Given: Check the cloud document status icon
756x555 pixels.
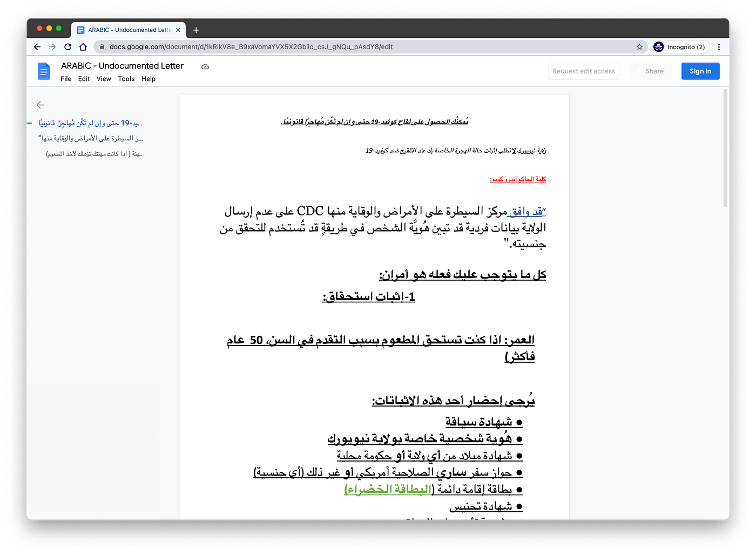Looking at the screenshot, I should [205, 66].
